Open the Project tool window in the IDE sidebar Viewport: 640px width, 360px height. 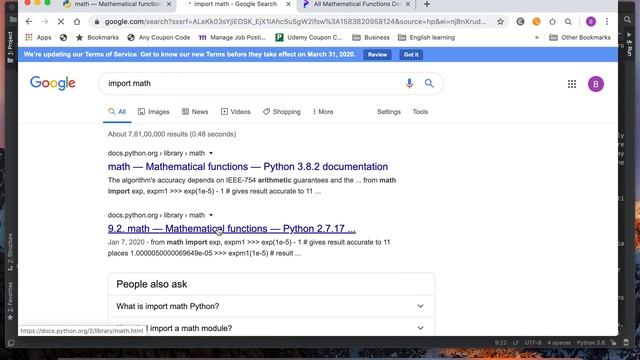[x=11, y=47]
